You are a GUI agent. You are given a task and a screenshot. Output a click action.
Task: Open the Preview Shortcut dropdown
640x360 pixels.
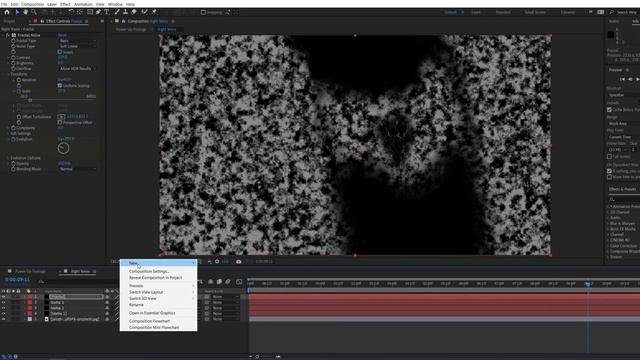tap(624, 95)
